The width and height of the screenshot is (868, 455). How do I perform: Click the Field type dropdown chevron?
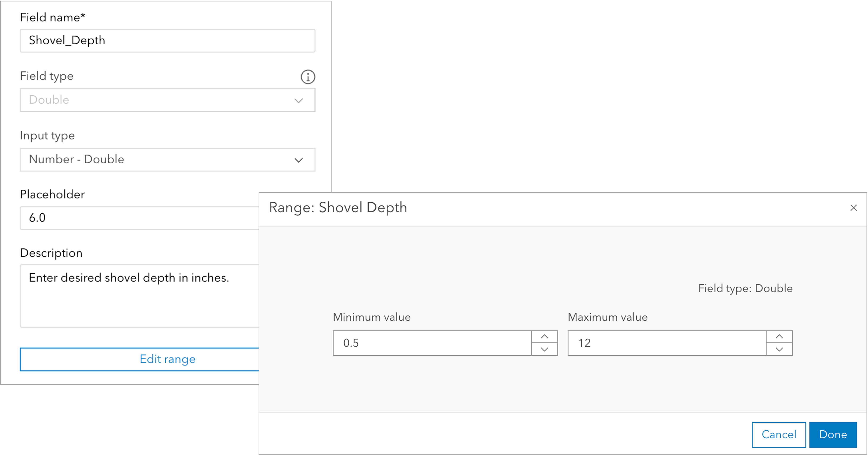(298, 100)
